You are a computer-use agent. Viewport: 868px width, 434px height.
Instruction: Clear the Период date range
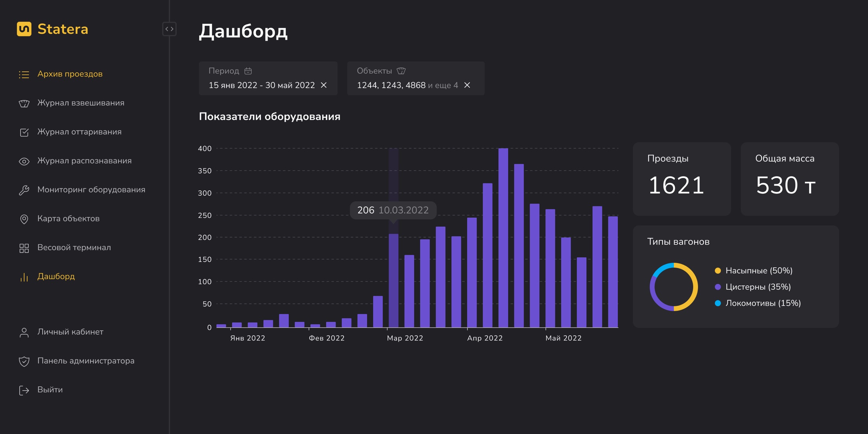coord(324,85)
